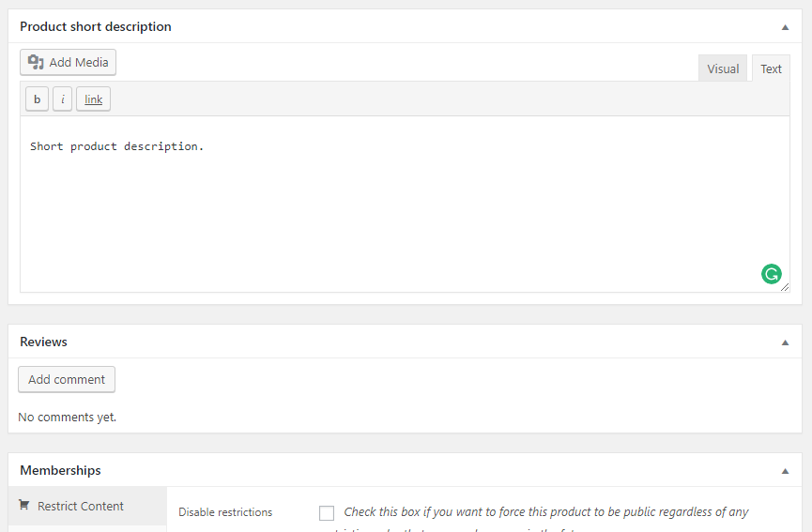Click the 'No comments yet.' text
Screen dimensions: 812x532
pyautogui.click(x=67, y=417)
